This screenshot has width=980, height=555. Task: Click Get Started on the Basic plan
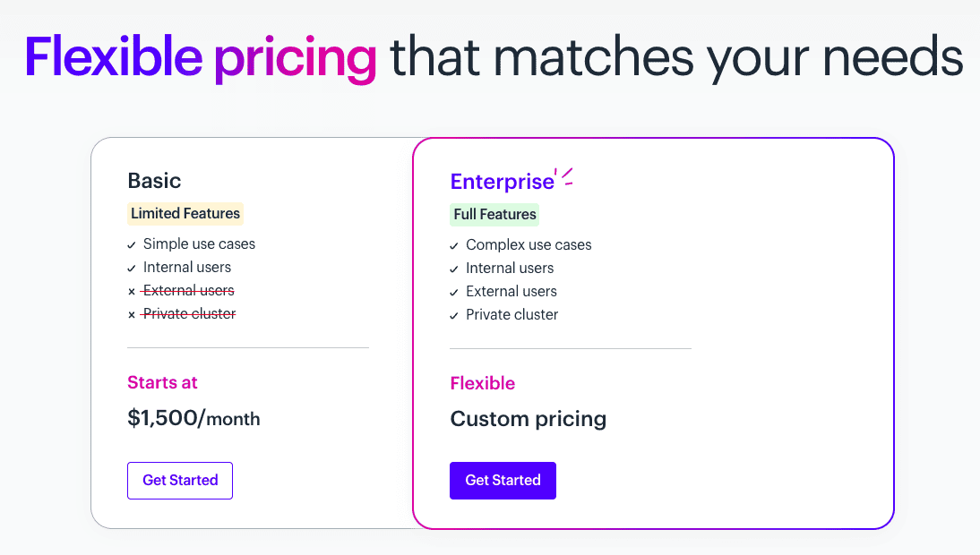tap(179, 481)
